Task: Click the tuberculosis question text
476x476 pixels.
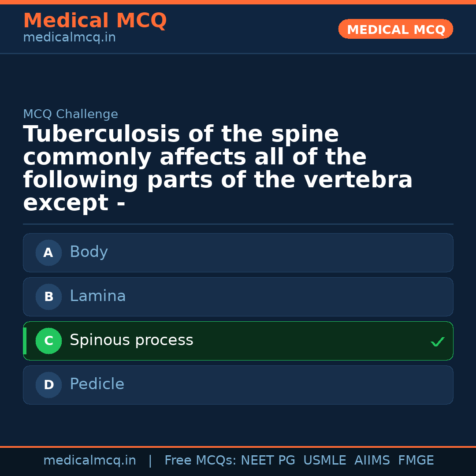Action: tap(218, 169)
